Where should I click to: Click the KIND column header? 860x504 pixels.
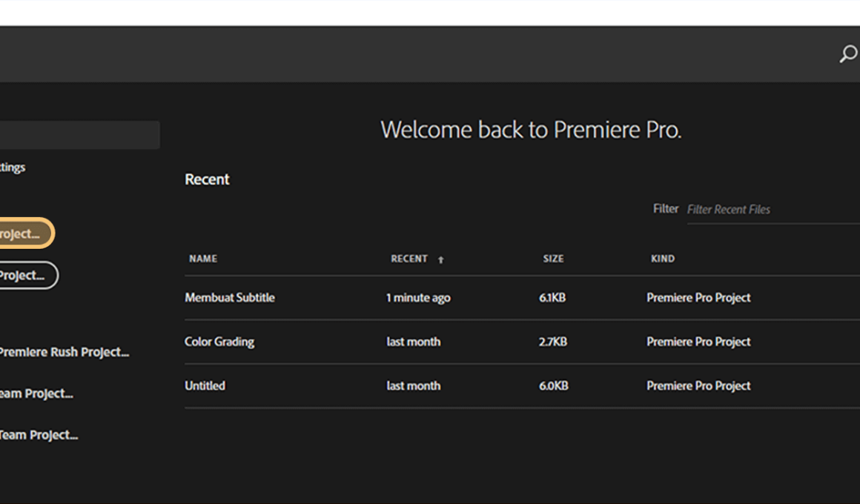click(663, 259)
